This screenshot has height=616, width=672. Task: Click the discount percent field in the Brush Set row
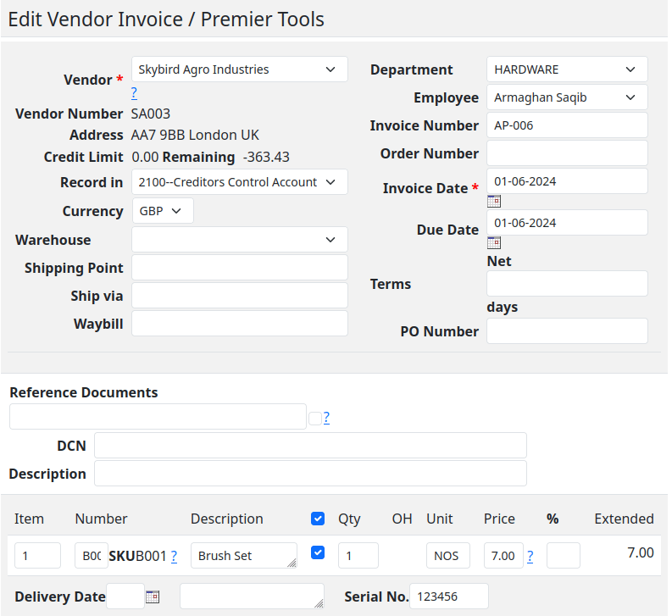[564, 556]
